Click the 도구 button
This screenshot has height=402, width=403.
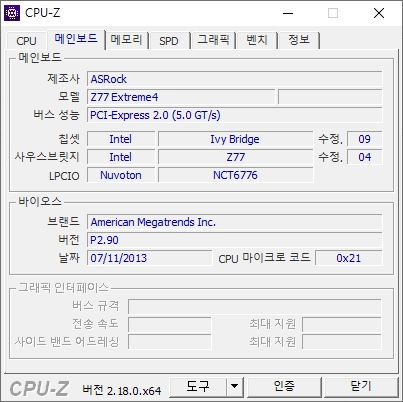(x=198, y=387)
